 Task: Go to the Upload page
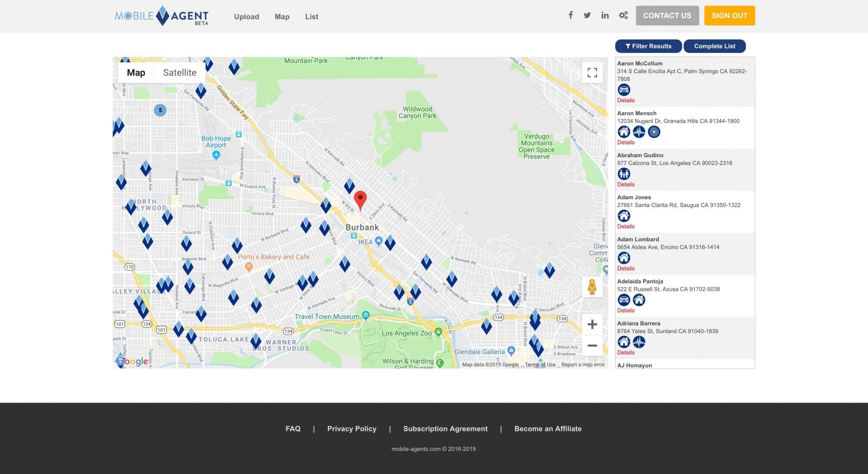(x=246, y=17)
